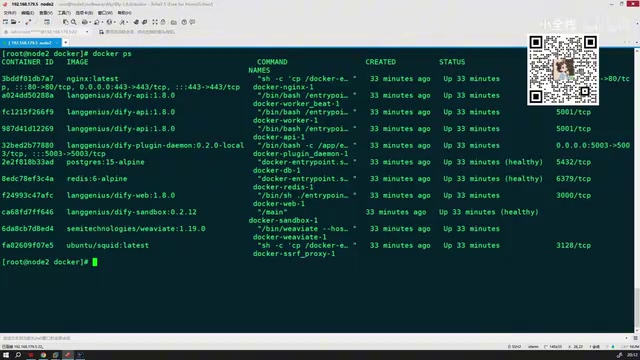The height and width of the screenshot is (360, 640).
Task: Expand the font icon dropdown arrow
Action: (127, 22)
